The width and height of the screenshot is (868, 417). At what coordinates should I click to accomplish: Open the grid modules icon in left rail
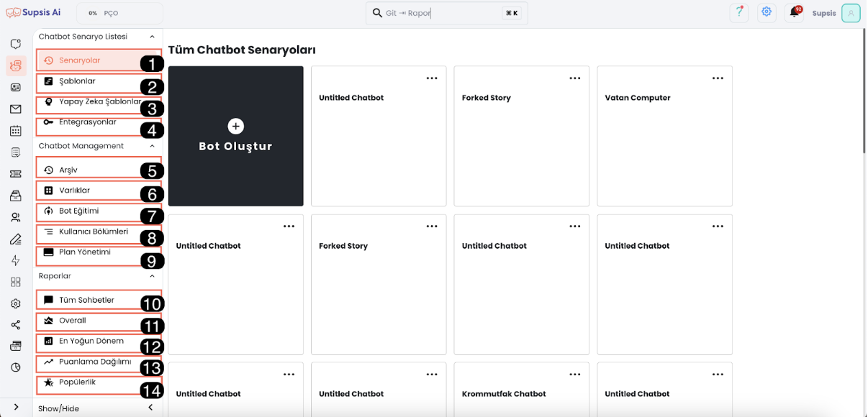[16, 283]
